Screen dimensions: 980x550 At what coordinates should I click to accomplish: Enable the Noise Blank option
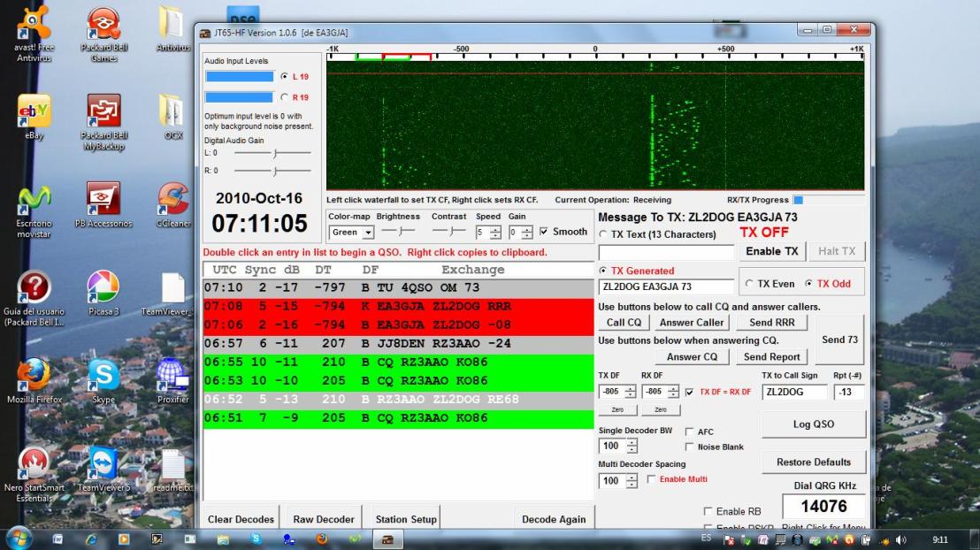point(690,447)
